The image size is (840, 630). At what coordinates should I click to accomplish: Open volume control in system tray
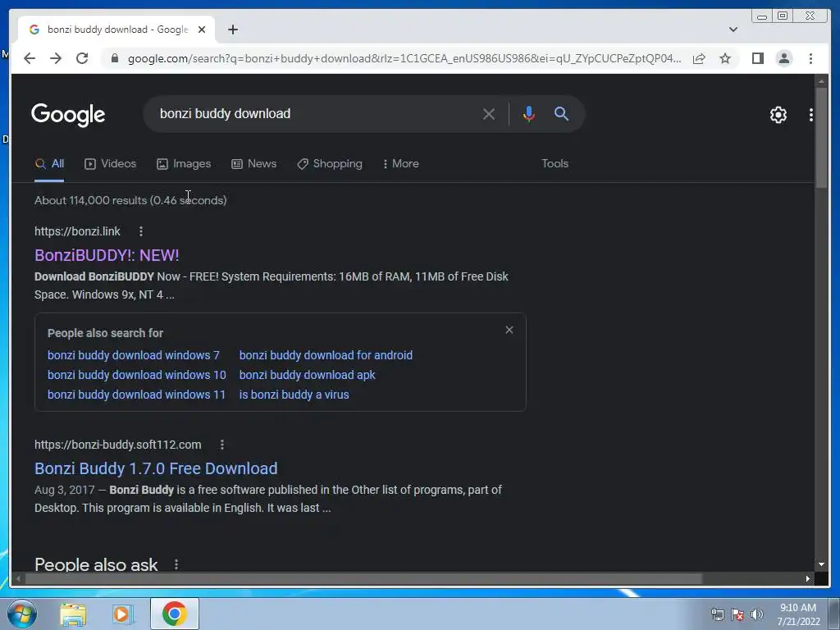pos(757,614)
